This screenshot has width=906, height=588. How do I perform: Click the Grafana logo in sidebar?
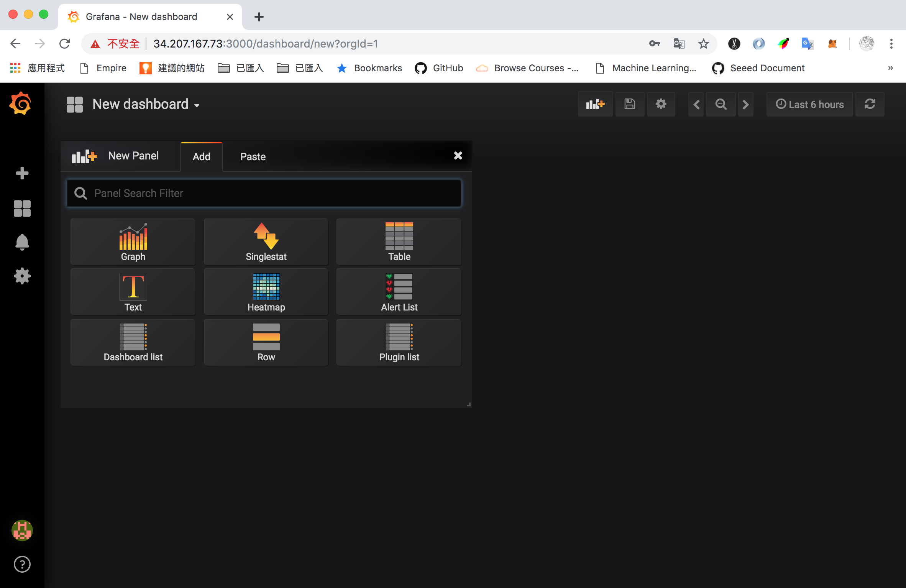20,103
